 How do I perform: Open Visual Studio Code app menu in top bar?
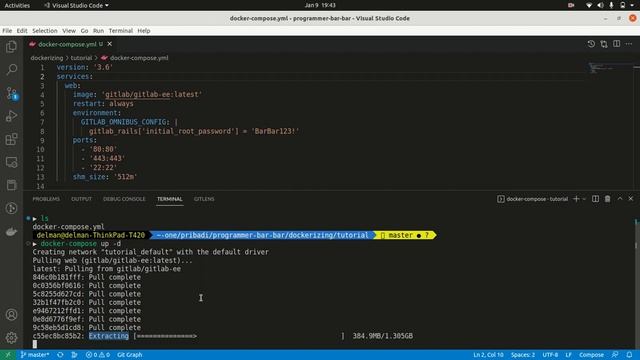(77, 5)
